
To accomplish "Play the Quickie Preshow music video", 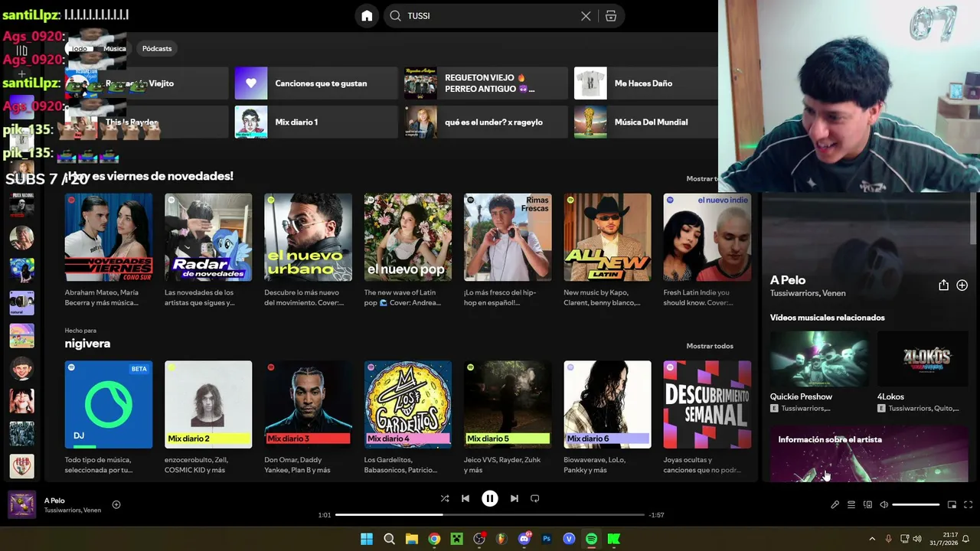I will tap(819, 359).
